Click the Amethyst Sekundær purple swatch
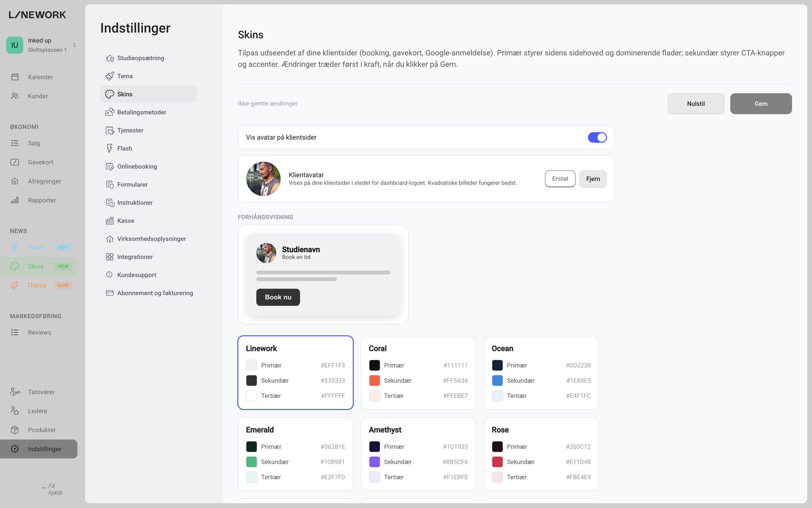 click(x=375, y=462)
